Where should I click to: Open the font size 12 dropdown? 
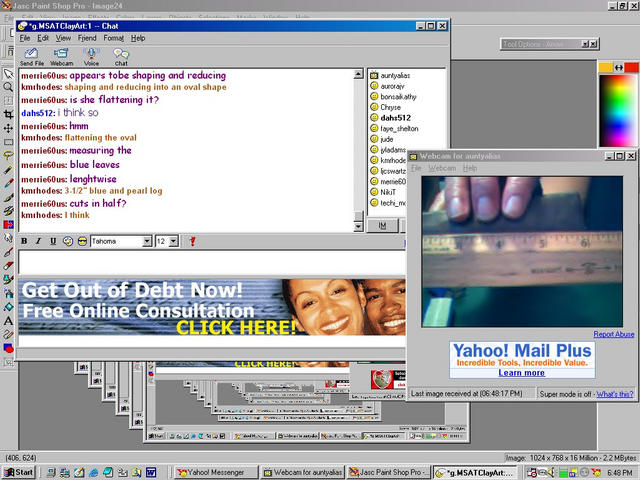click(x=173, y=242)
